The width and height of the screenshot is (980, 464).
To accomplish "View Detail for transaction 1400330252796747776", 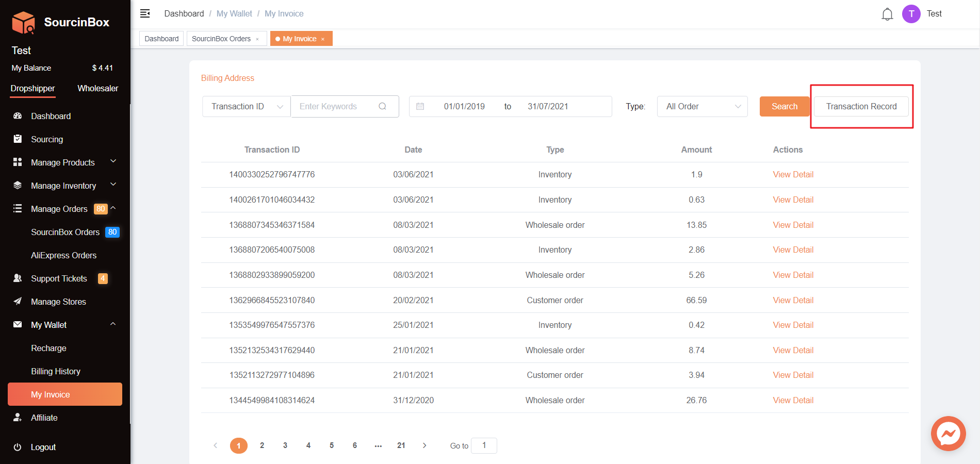I will (793, 174).
